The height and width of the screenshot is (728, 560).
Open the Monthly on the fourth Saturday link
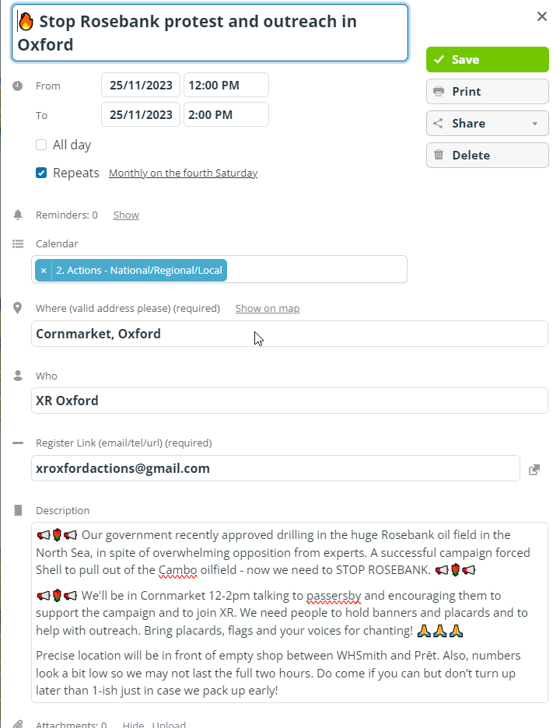coord(183,173)
